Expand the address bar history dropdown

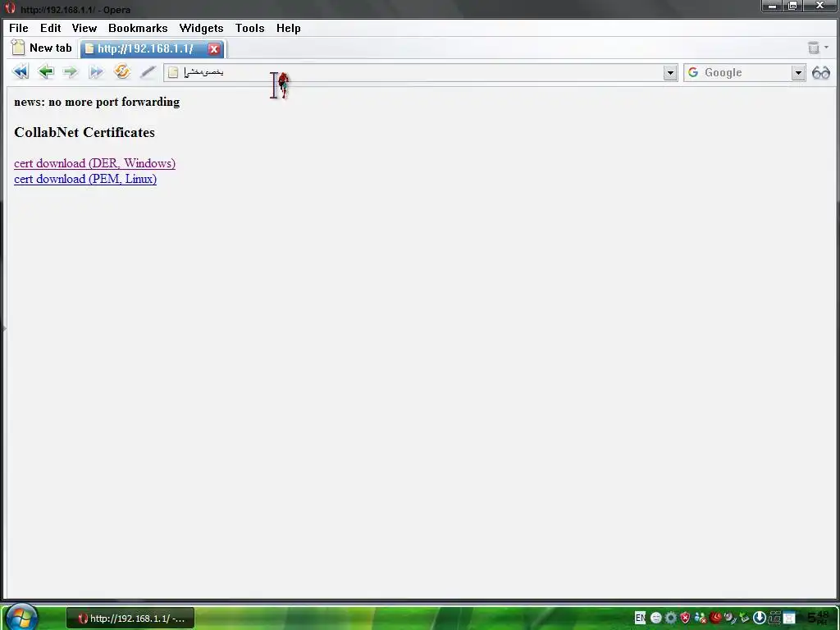[670, 73]
